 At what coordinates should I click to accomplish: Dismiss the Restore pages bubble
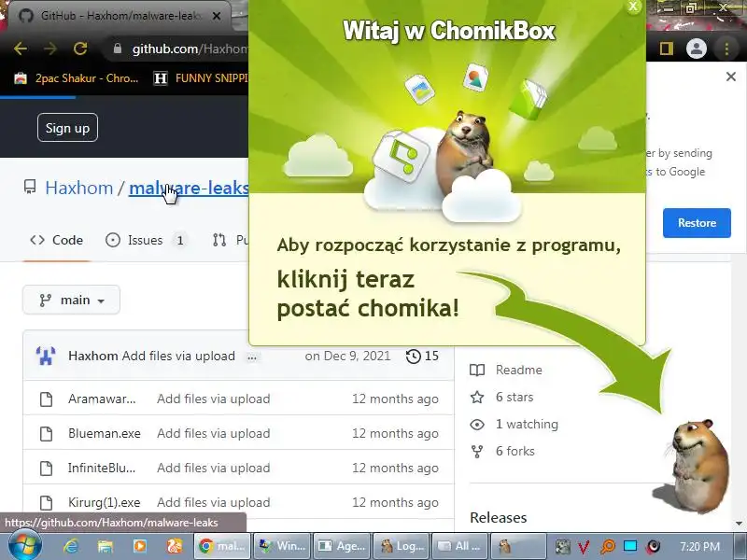click(731, 77)
